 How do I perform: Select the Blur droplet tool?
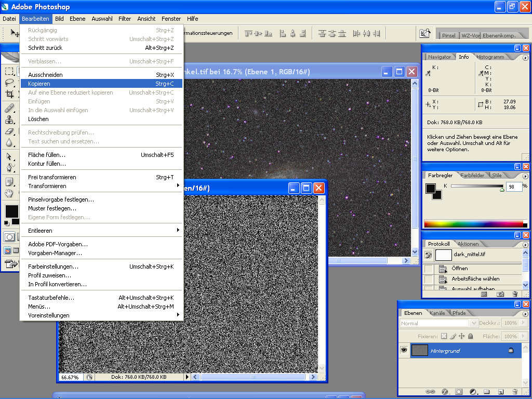[x=9, y=142]
